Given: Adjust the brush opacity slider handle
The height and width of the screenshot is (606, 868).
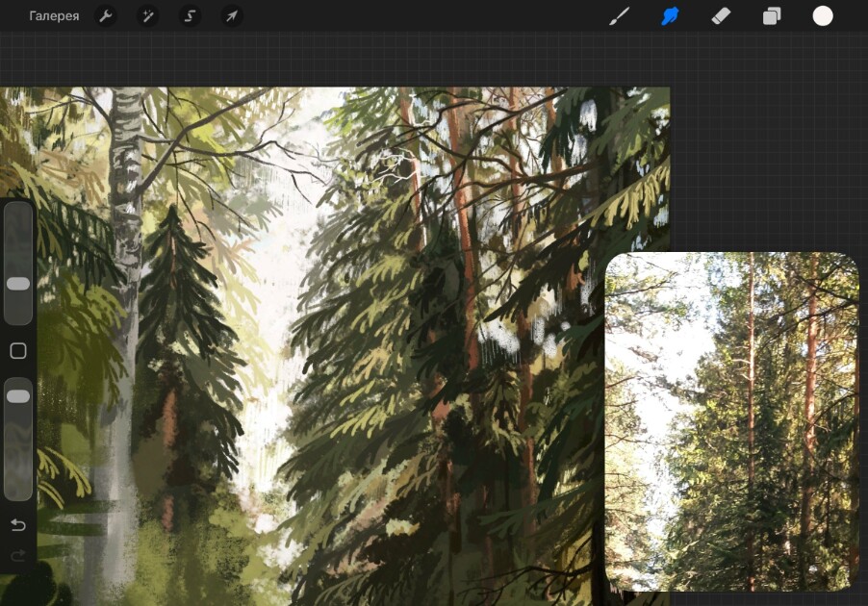Looking at the screenshot, I should coord(18,396).
